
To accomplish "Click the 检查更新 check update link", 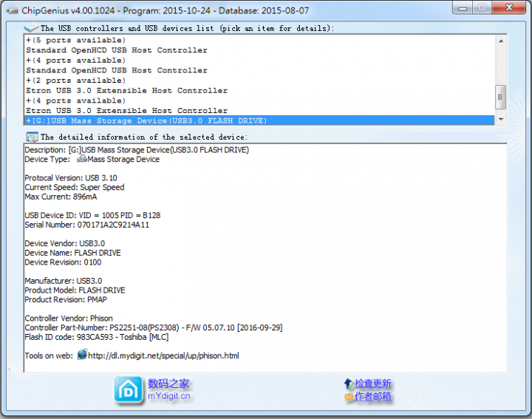I will 373,384.
